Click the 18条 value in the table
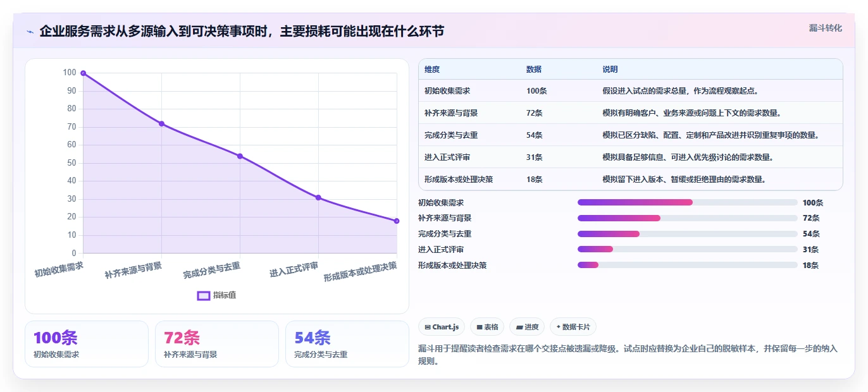Viewport: 868px width, 392px height. (x=535, y=180)
